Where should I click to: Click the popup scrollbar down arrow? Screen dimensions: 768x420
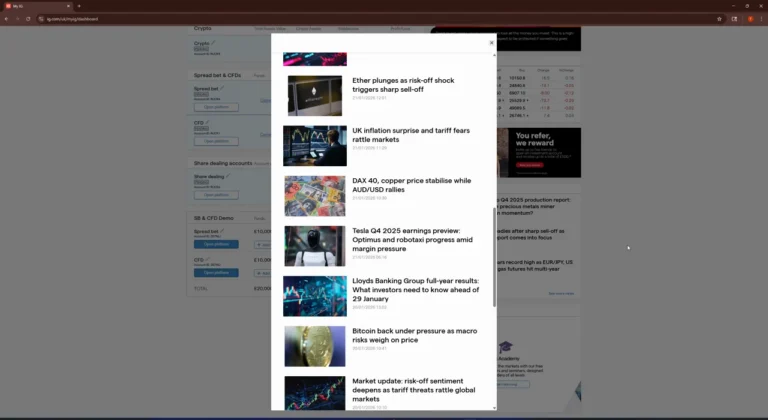tap(494, 408)
